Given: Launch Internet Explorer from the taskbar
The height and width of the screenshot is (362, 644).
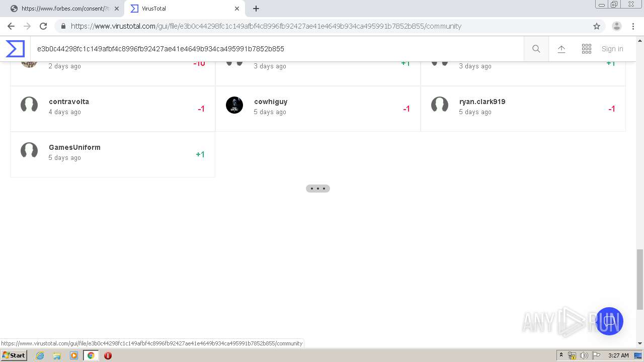Looking at the screenshot, I should click(40, 355).
